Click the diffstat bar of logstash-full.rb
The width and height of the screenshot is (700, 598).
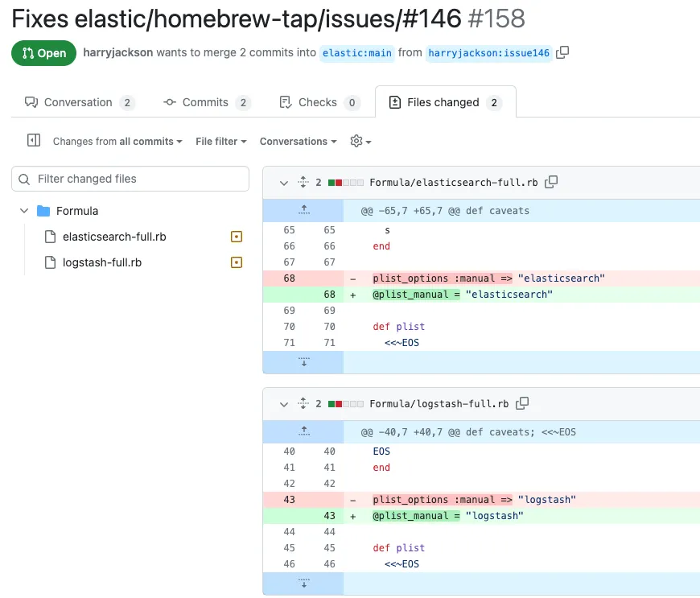[x=345, y=404]
